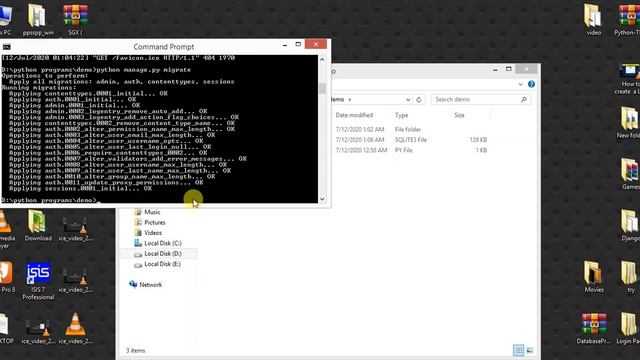Open ice_video file next to ISIS 7
The width and height of the screenshot is (640, 360).
[x=75, y=281]
